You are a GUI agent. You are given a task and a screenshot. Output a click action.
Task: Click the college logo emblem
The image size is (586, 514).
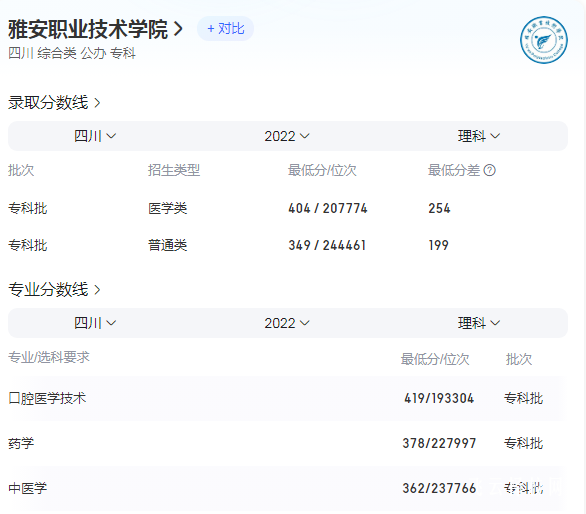tap(544, 40)
